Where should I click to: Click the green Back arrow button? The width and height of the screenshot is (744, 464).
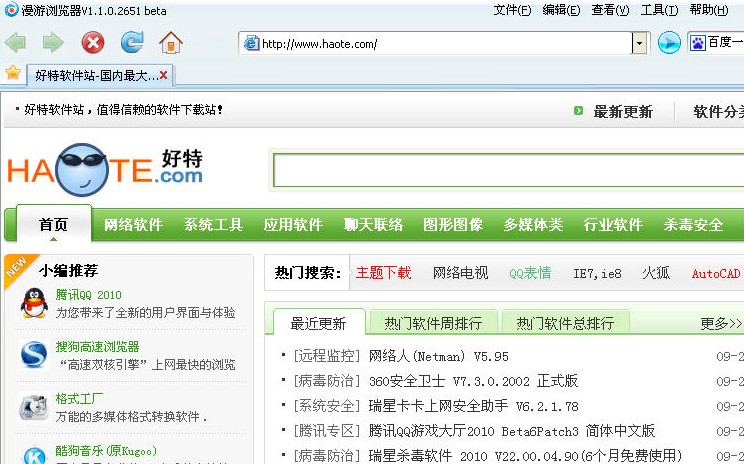pyautogui.click(x=16, y=43)
